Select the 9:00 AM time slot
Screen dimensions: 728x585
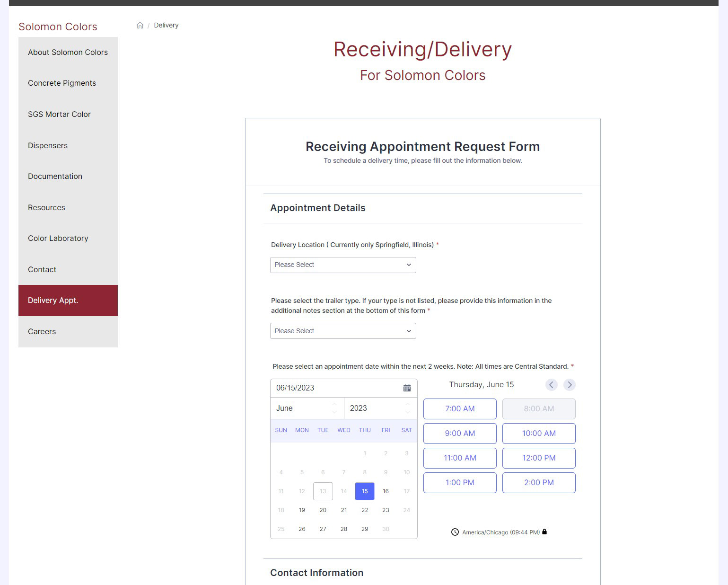coord(460,434)
